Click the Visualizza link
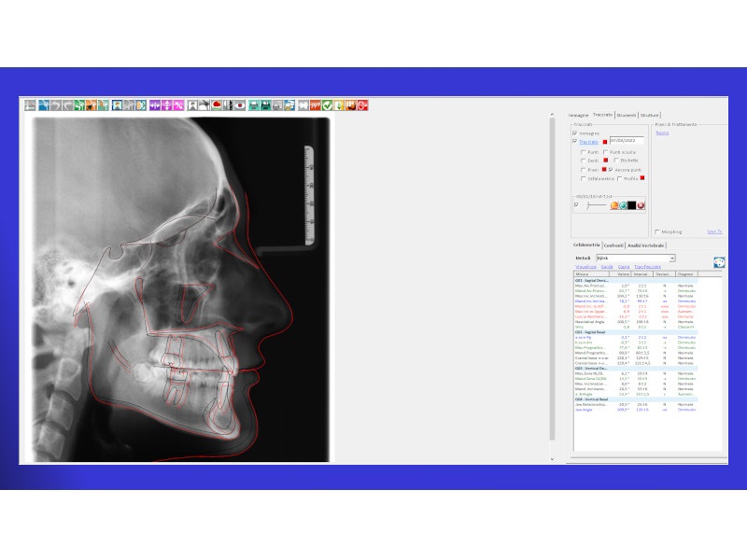 585,267
